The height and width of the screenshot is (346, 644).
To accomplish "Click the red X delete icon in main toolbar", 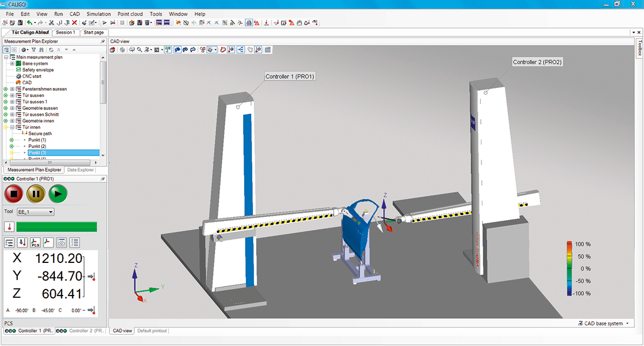I will pos(75,23).
